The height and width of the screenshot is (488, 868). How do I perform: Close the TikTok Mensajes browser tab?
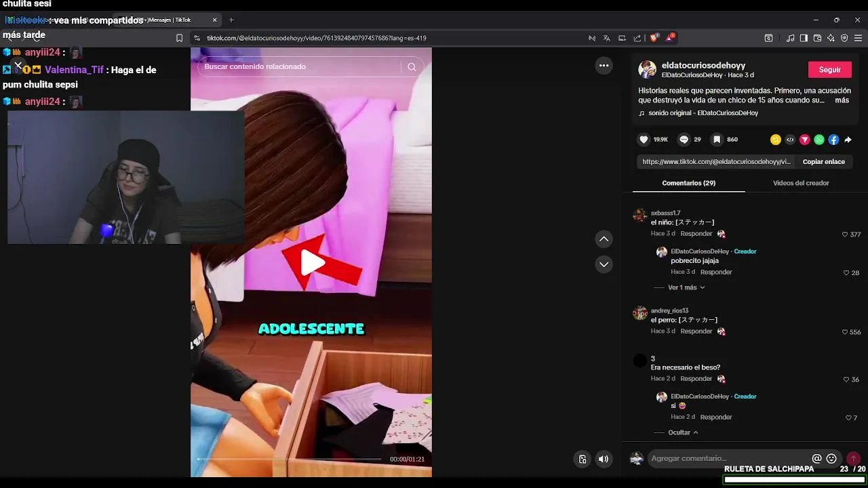pos(215,20)
